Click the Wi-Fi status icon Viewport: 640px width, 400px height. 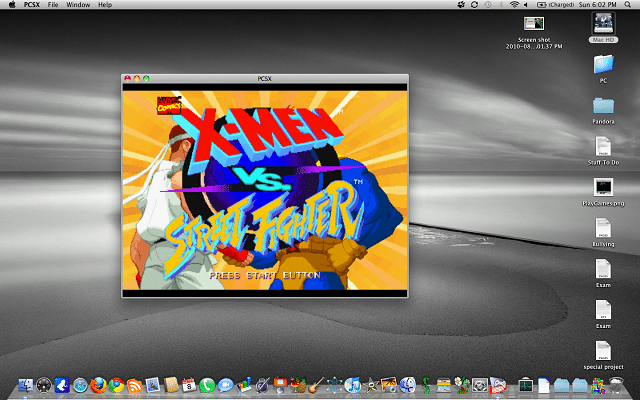point(514,4)
